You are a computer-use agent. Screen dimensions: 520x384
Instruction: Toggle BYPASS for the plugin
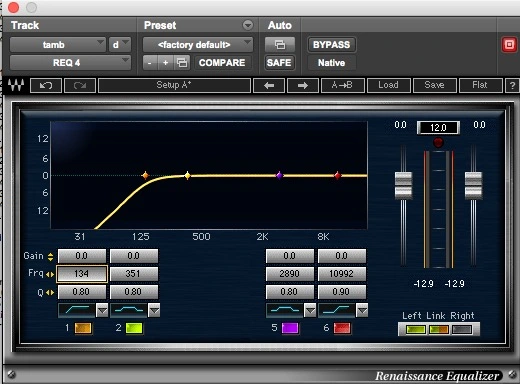[331, 45]
